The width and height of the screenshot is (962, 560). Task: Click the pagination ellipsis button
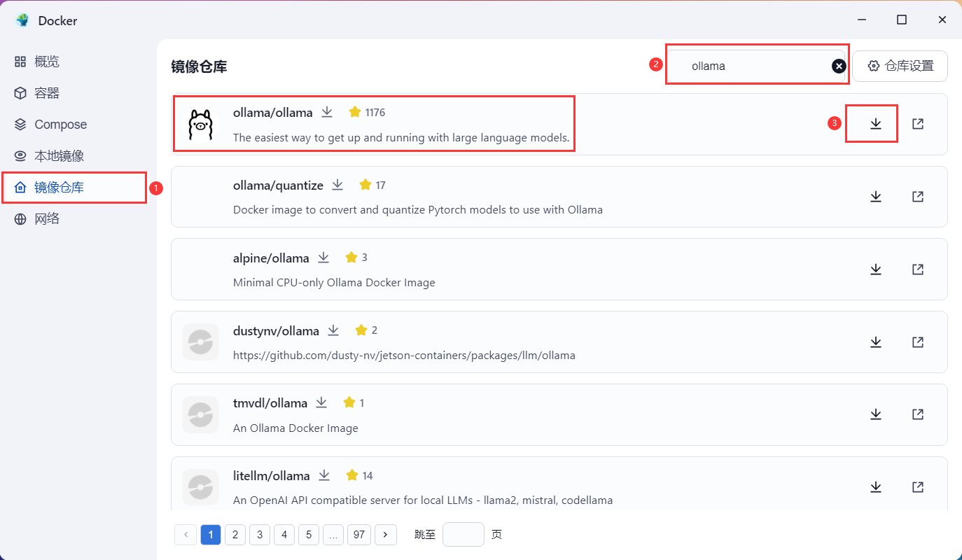[333, 534]
